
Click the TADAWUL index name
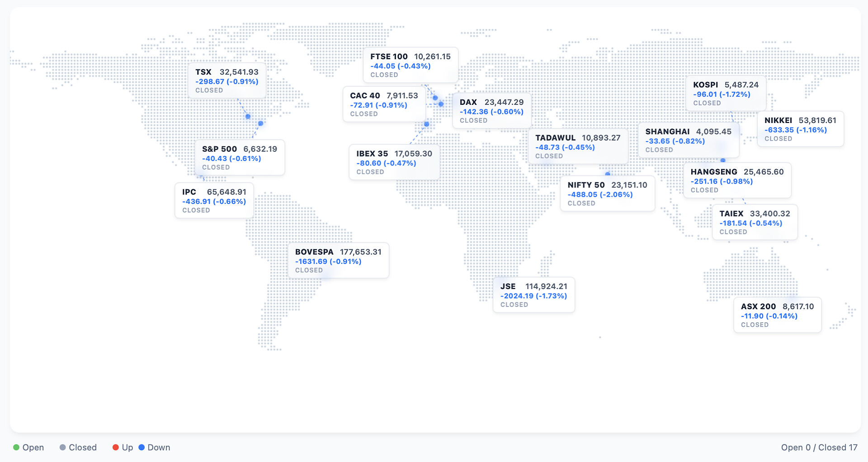(555, 138)
